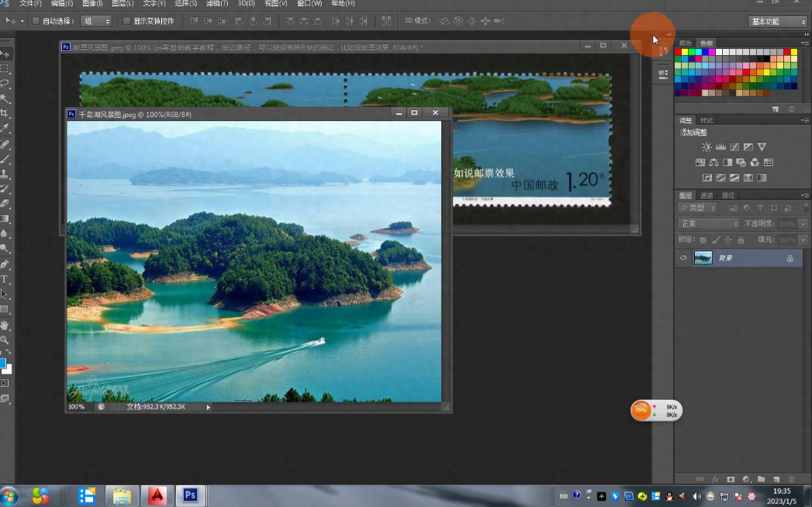Viewport: 812px width, 507px height.
Task: Select the Lasso tool
Action: [x=5, y=84]
